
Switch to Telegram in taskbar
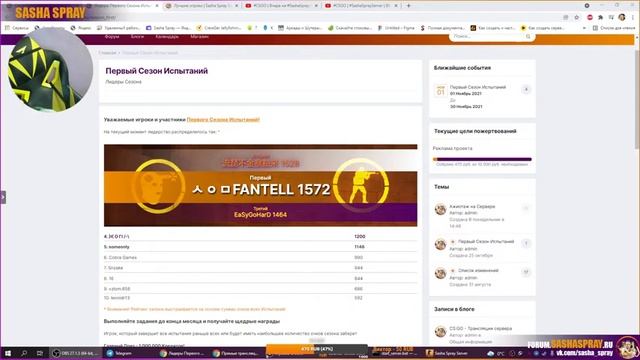point(119,353)
